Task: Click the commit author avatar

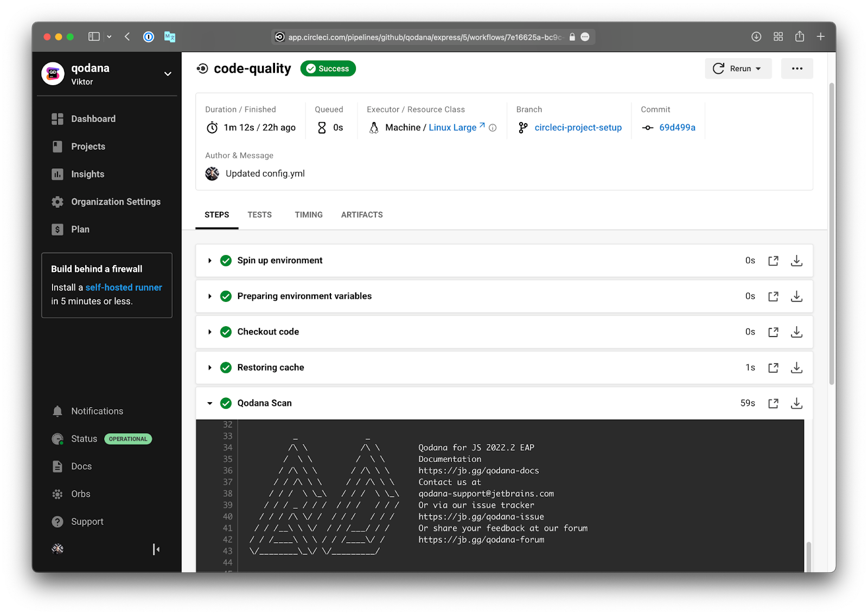Action: click(212, 174)
